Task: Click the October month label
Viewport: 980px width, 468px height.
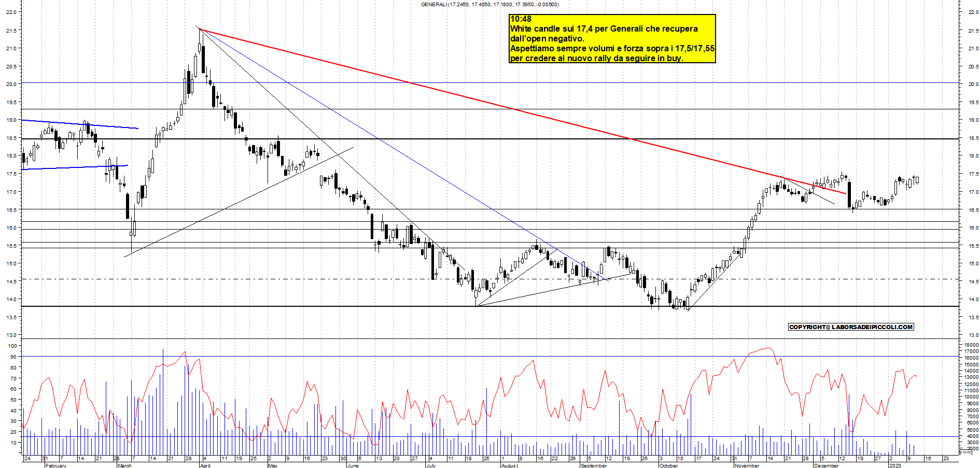Action: (x=668, y=465)
